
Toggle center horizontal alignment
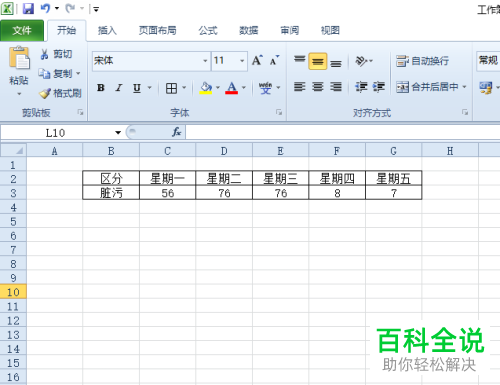[x=318, y=87]
